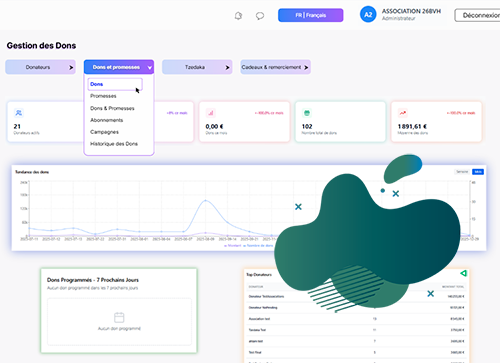Viewport: 500px width, 363px height.
Task: Select Dons in the dropdown menu
Action: click(x=115, y=84)
